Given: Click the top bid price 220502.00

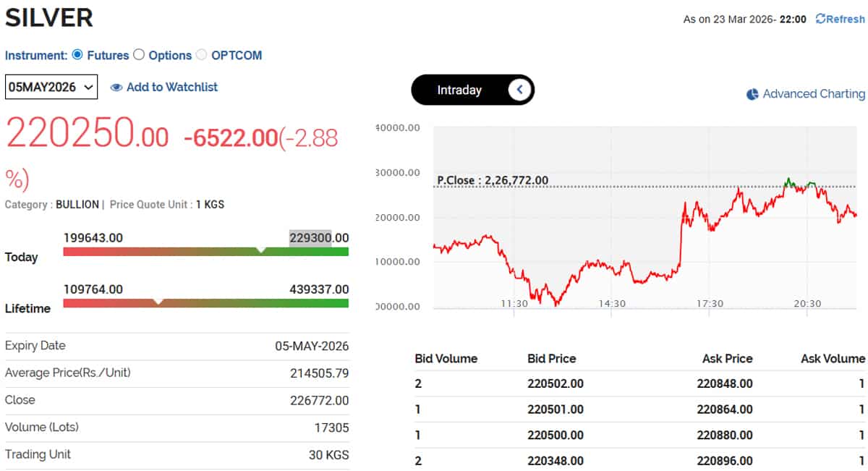Looking at the screenshot, I should click(x=556, y=383).
